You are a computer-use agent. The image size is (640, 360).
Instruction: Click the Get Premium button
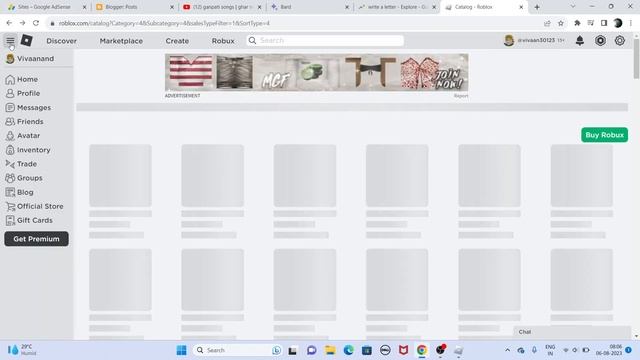36,239
